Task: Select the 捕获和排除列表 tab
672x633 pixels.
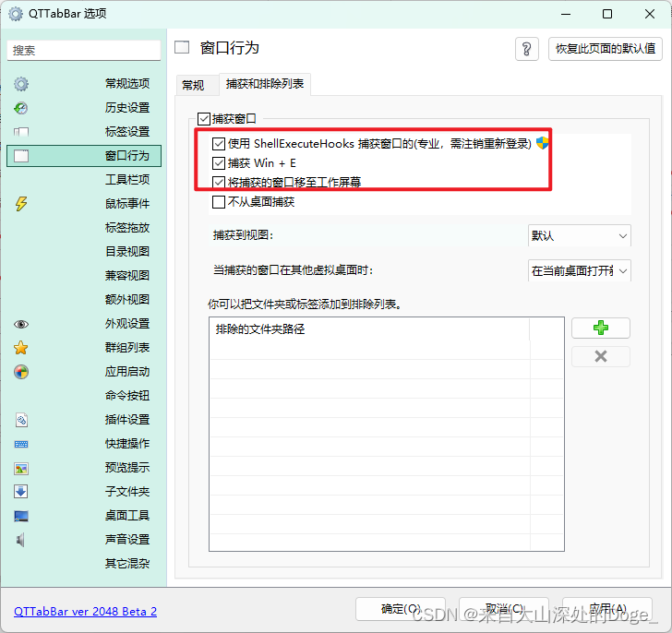Action: pyautogui.click(x=265, y=84)
